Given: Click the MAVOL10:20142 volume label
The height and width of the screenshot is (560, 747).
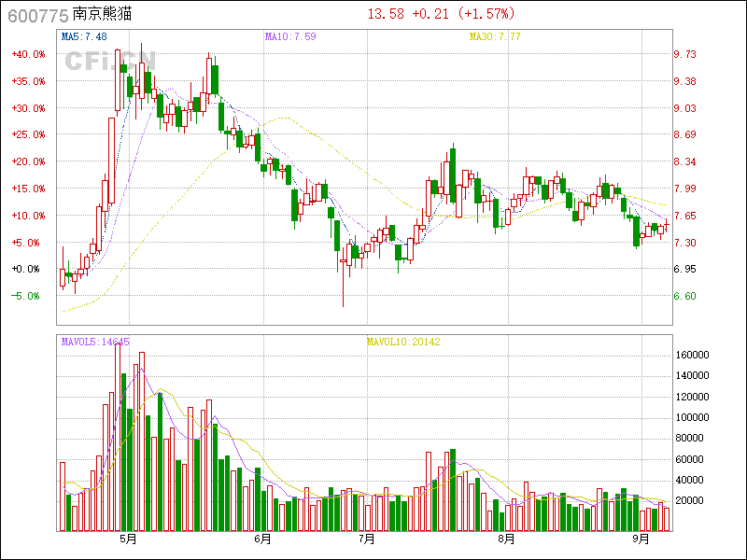Looking at the screenshot, I should (x=402, y=342).
